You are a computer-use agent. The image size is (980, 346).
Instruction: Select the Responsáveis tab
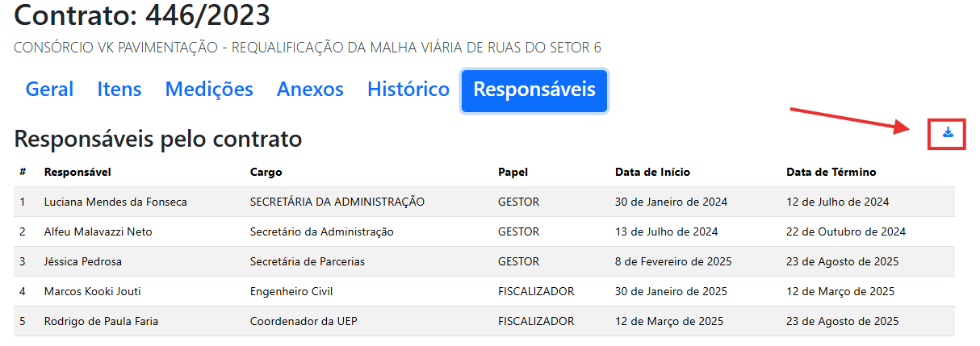(534, 90)
